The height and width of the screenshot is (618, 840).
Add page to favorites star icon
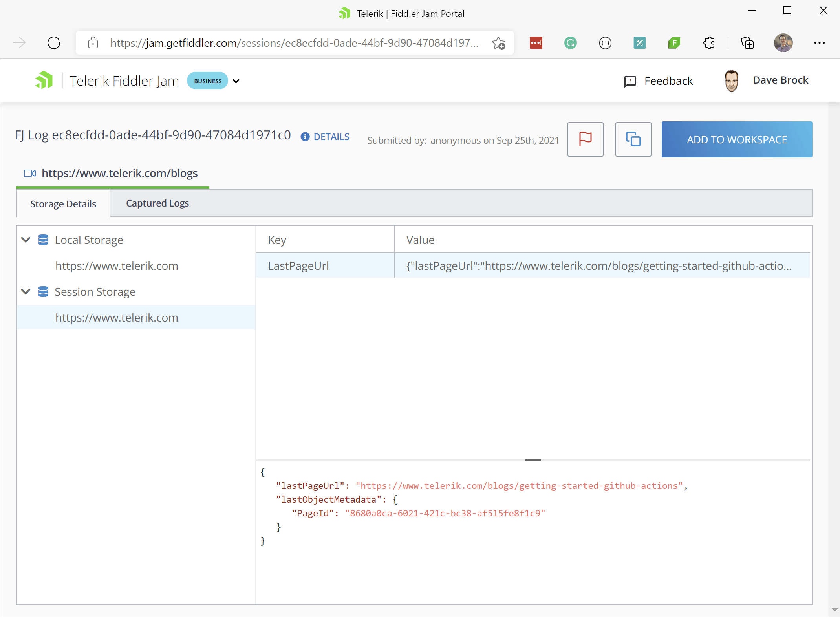(x=498, y=43)
